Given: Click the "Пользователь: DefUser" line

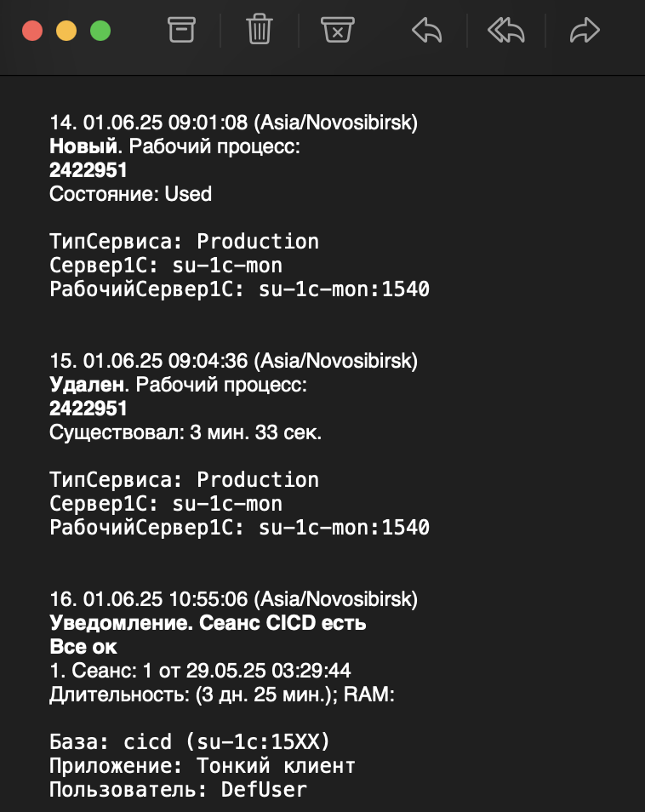Looking at the screenshot, I should point(178,789).
